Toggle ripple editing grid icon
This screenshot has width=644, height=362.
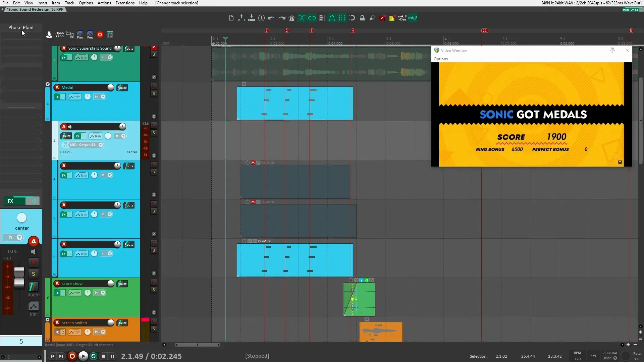click(x=322, y=18)
